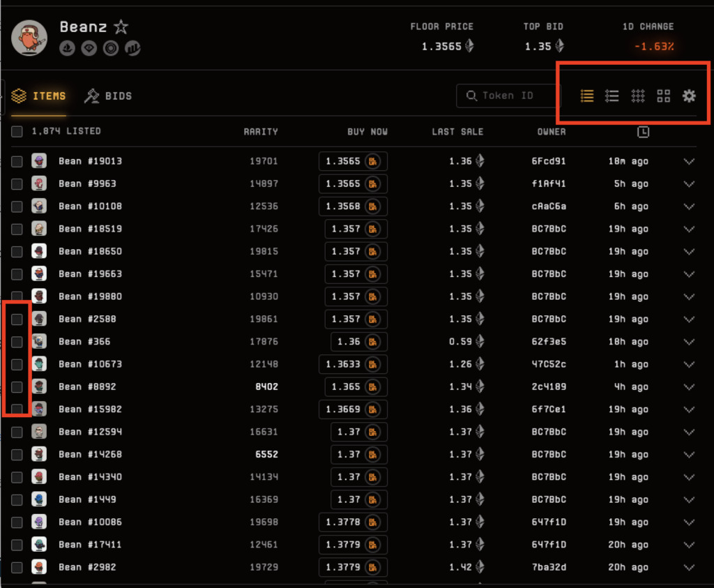Check the box for Bean #366
The width and height of the screenshot is (714, 588).
click(x=17, y=342)
